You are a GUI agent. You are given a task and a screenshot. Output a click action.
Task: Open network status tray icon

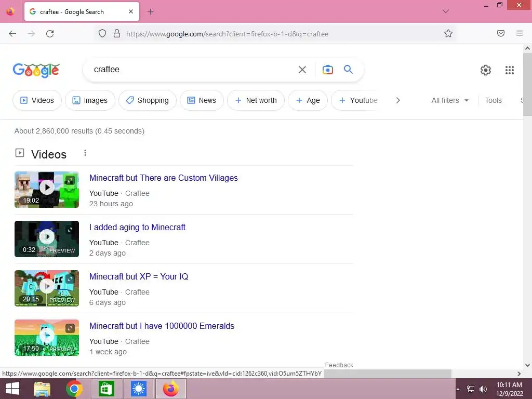(x=471, y=389)
